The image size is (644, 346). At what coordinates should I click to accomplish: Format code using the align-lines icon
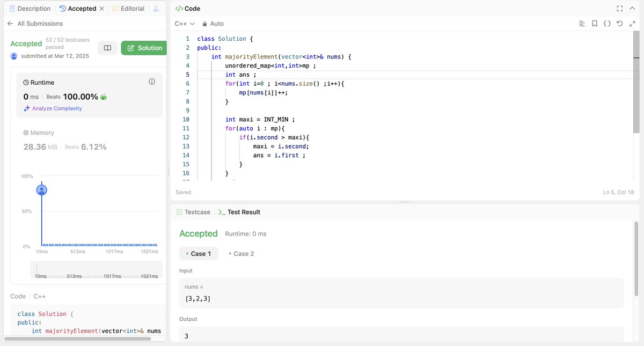(x=582, y=24)
